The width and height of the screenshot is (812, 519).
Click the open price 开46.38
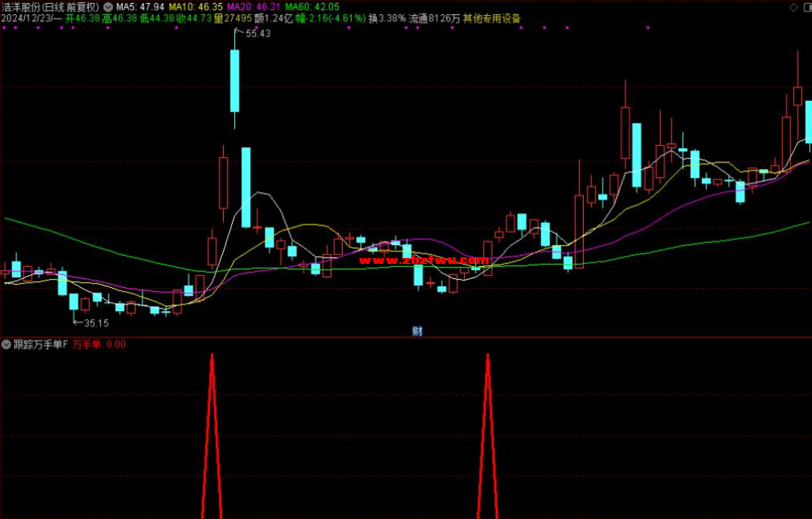point(82,19)
